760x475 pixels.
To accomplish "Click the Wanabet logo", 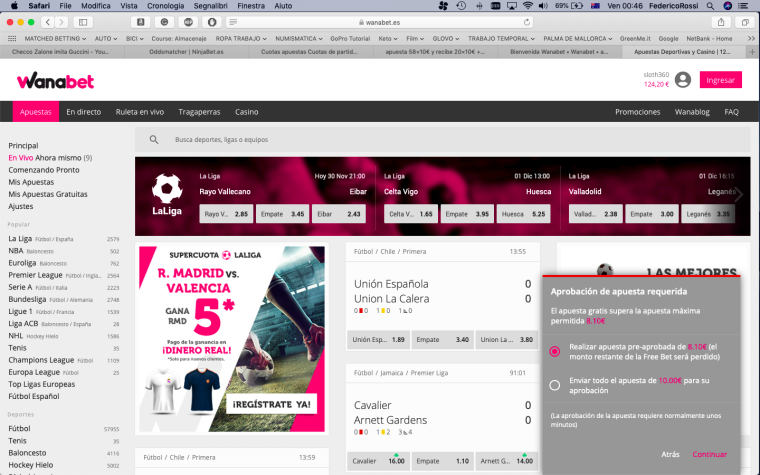I will [55, 80].
